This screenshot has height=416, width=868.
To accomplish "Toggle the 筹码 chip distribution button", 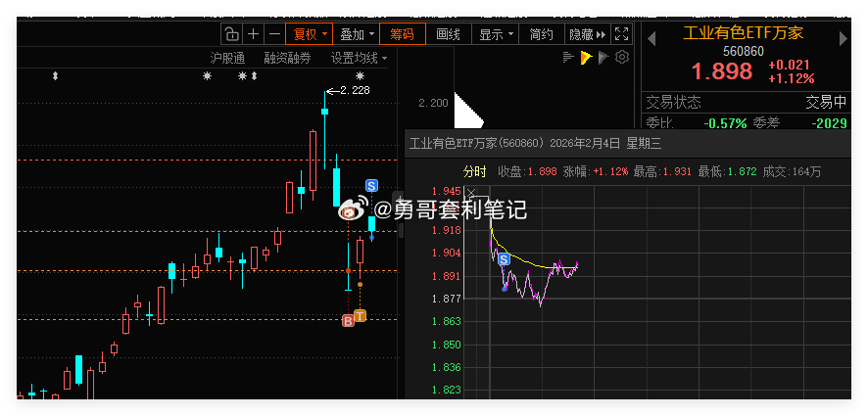I will pyautogui.click(x=403, y=34).
